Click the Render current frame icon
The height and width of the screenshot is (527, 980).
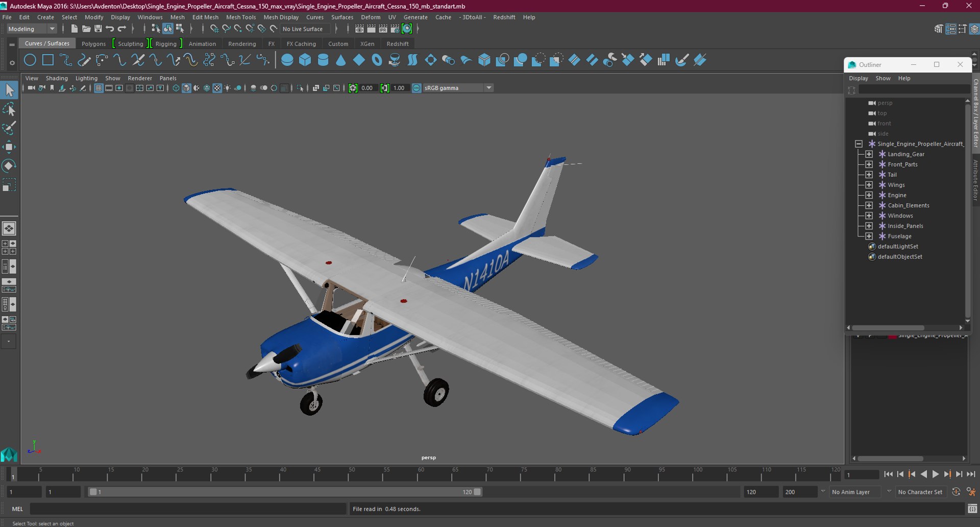[371, 29]
